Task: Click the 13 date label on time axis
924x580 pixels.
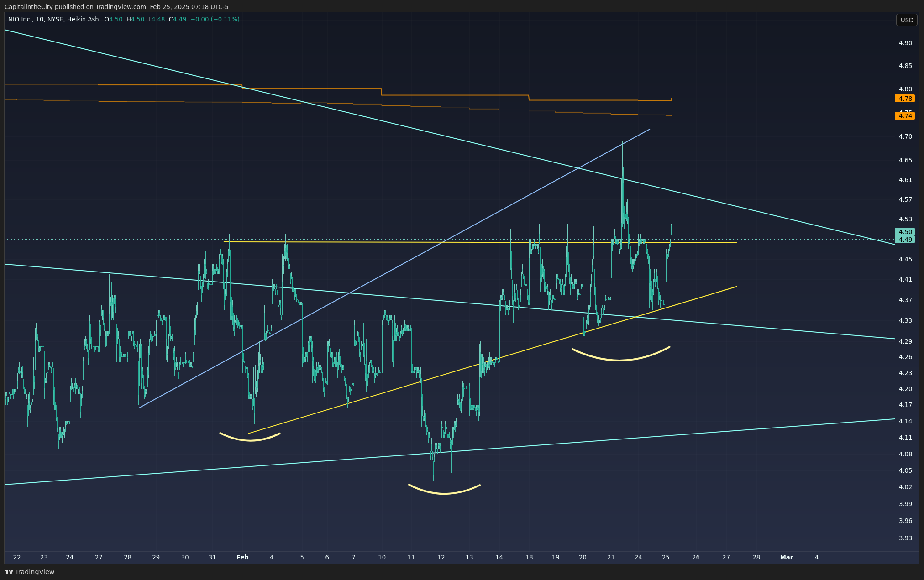Action: [470, 557]
